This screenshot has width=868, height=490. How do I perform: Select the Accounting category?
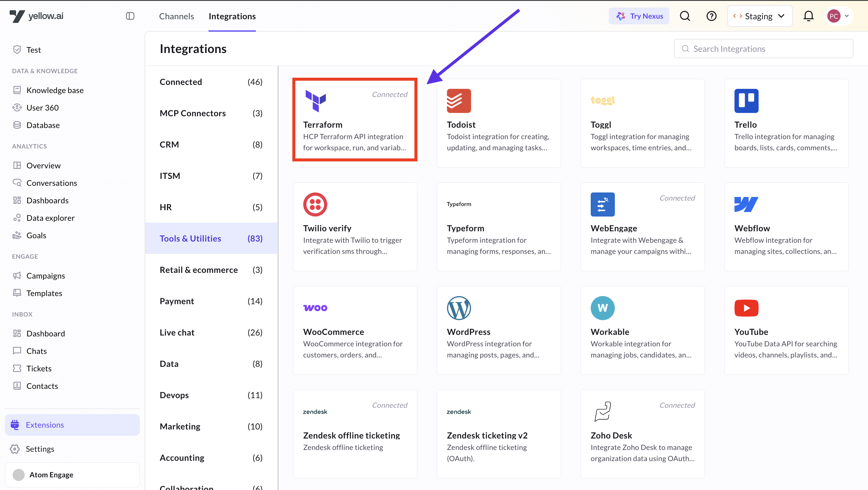pos(211,458)
